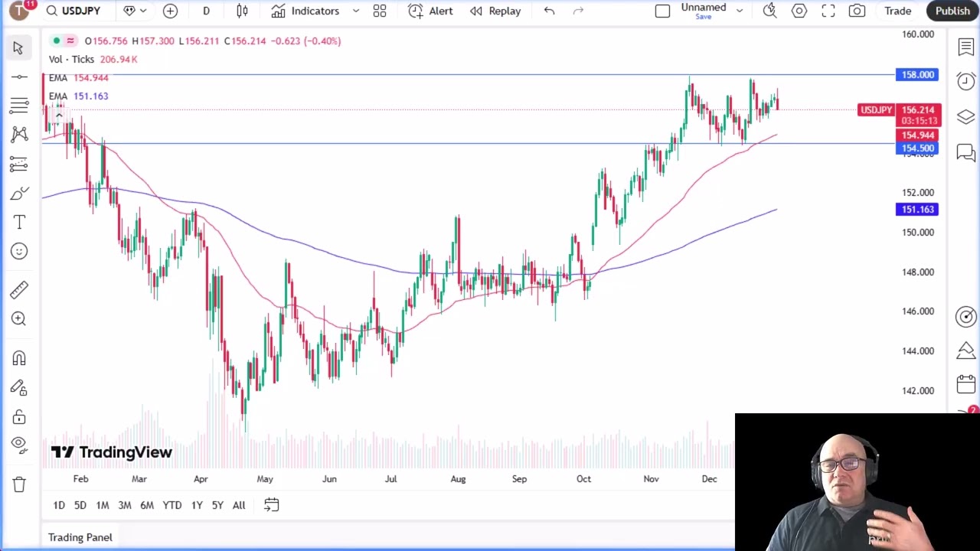Open the candlestick chart style menu

(x=242, y=11)
